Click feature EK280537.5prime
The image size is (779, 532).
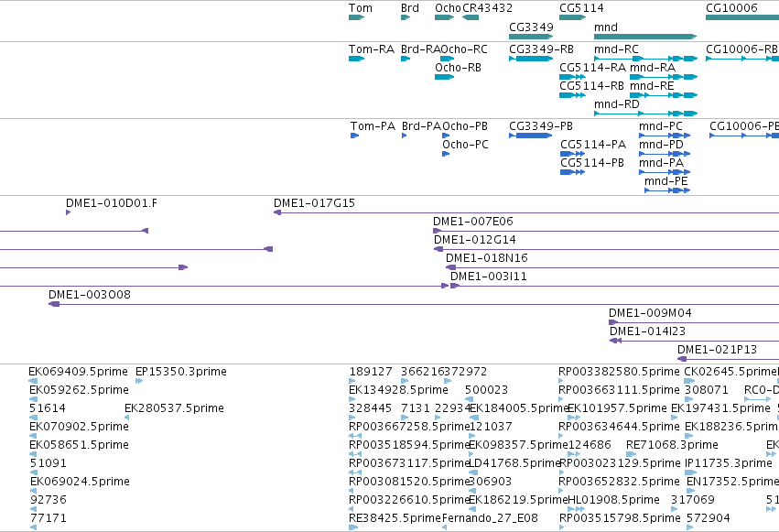[x=126, y=418]
